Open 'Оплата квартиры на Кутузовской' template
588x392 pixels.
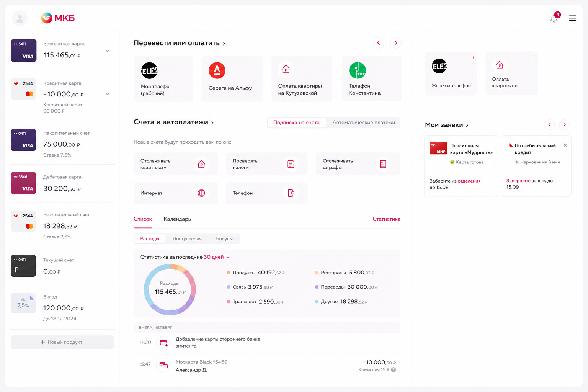[302, 79]
